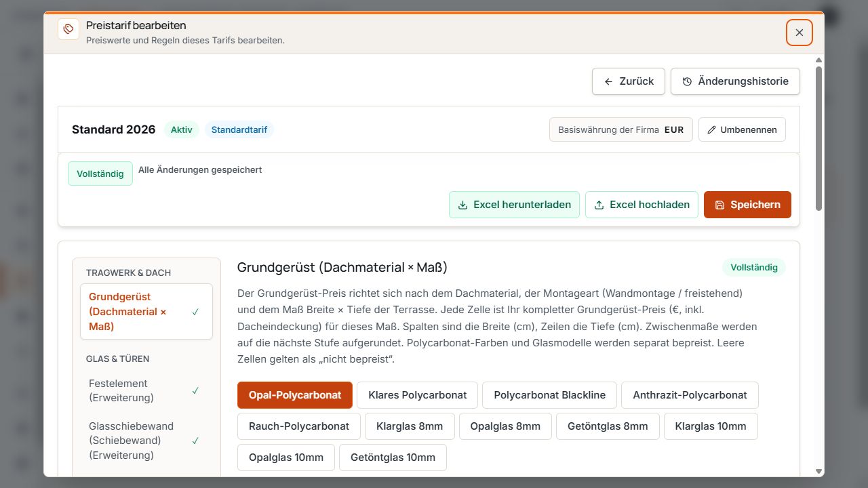Viewport: 868px width, 488px height.
Task: Open the Änderungshistorie
Action: [x=735, y=81]
